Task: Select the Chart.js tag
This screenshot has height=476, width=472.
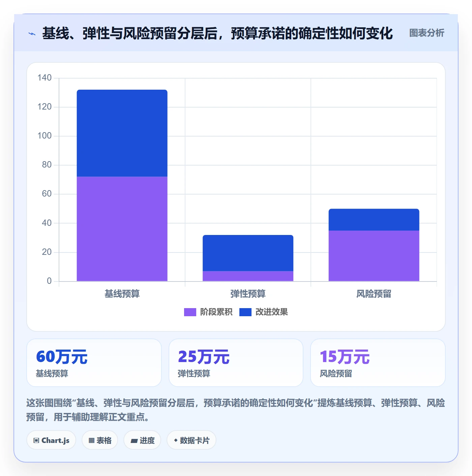Action: pos(51,440)
